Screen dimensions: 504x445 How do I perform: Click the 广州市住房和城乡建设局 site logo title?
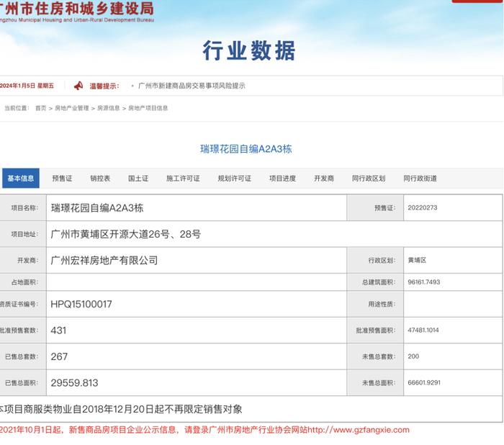tap(77, 9)
